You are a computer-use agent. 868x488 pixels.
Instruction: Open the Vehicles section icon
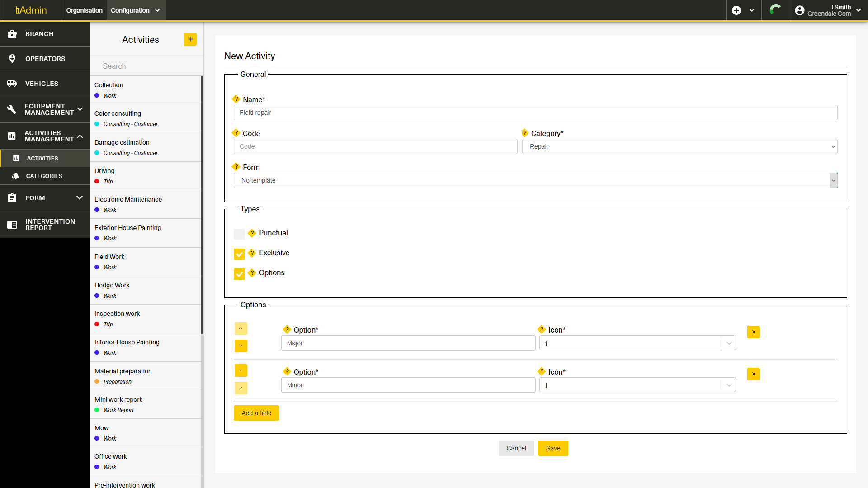click(12, 84)
